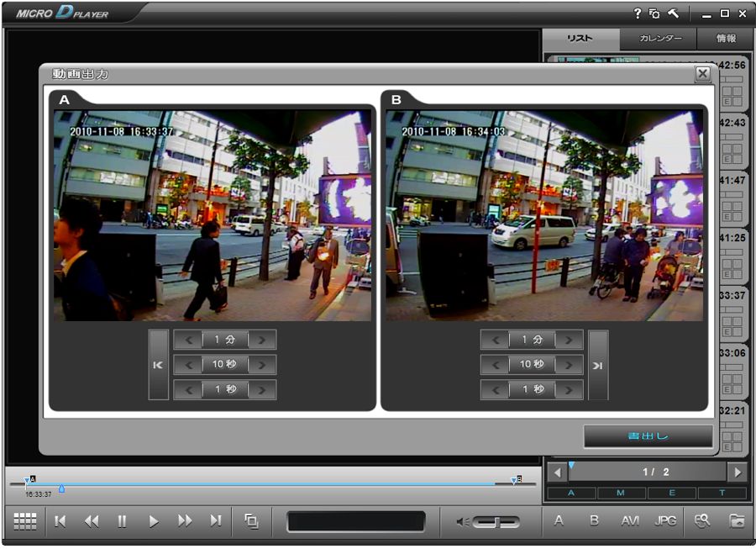The height and width of the screenshot is (549, 756).
Task: Increase panel A's 1分 step with right arrow
Action: [x=263, y=340]
